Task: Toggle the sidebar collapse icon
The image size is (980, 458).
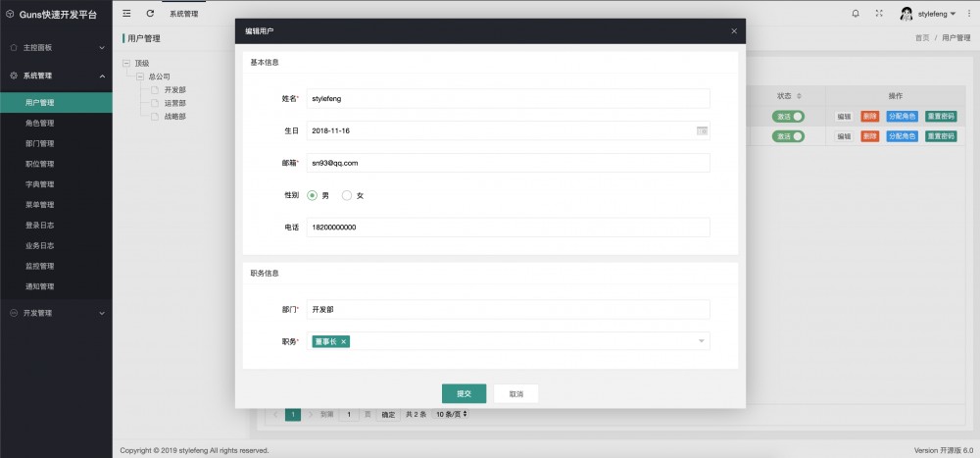Action: point(126,13)
